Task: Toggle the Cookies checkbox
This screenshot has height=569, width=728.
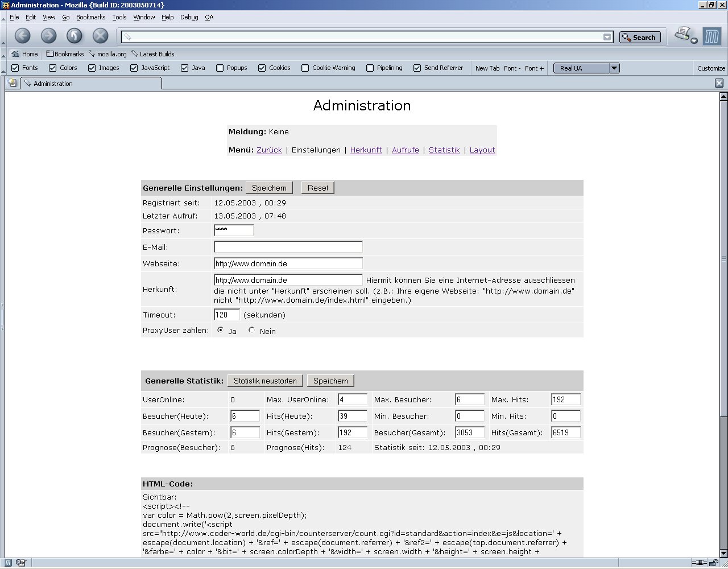Action: coord(262,68)
